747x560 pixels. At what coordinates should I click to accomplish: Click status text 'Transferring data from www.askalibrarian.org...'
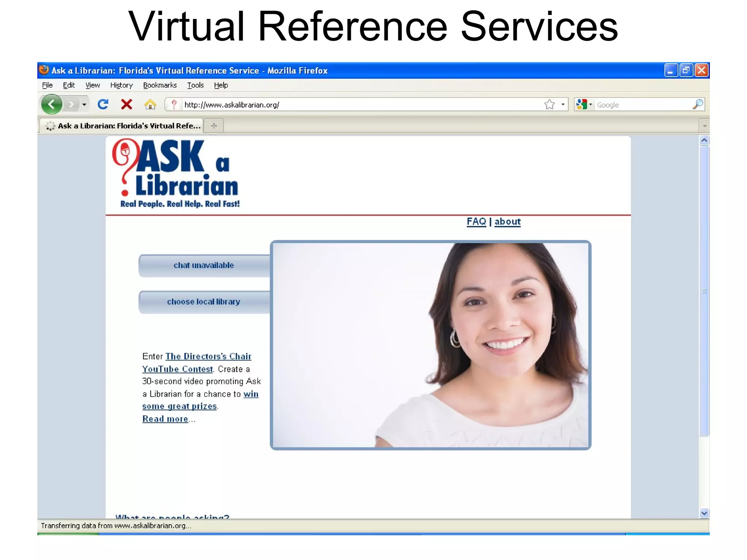tap(116, 526)
